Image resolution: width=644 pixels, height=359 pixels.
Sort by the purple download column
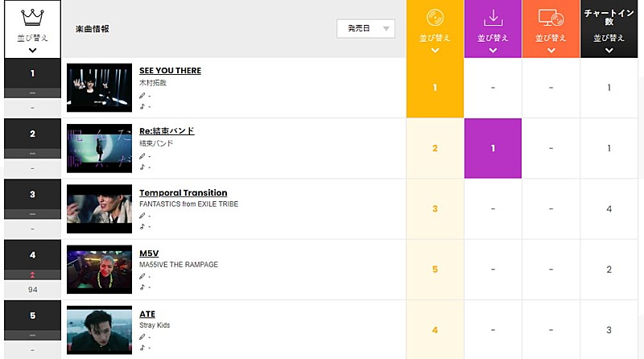tap(493, 43)
